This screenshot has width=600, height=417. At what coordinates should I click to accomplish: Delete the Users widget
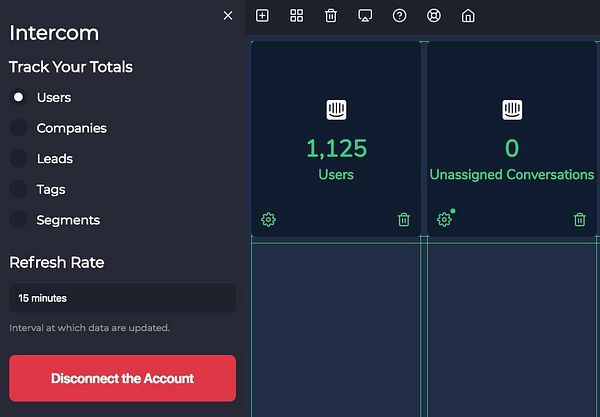pos(404,220)
